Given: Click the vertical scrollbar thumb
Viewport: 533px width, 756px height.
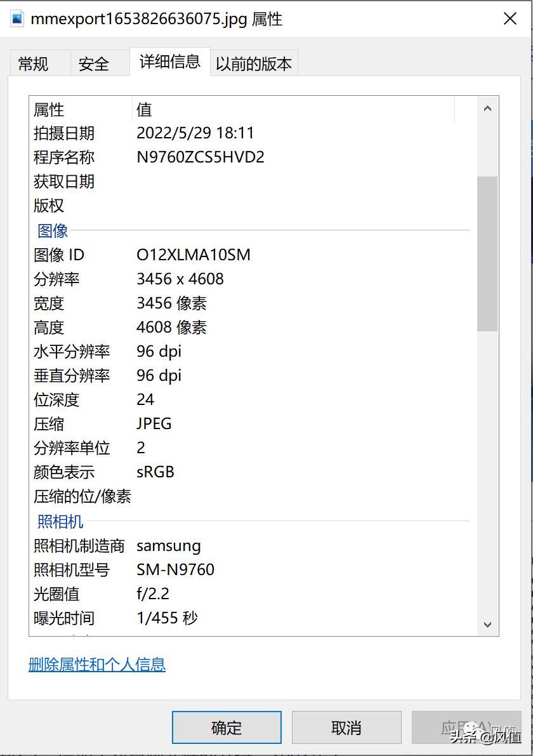Looking at the screenshot, I should [x=487, y=254].
